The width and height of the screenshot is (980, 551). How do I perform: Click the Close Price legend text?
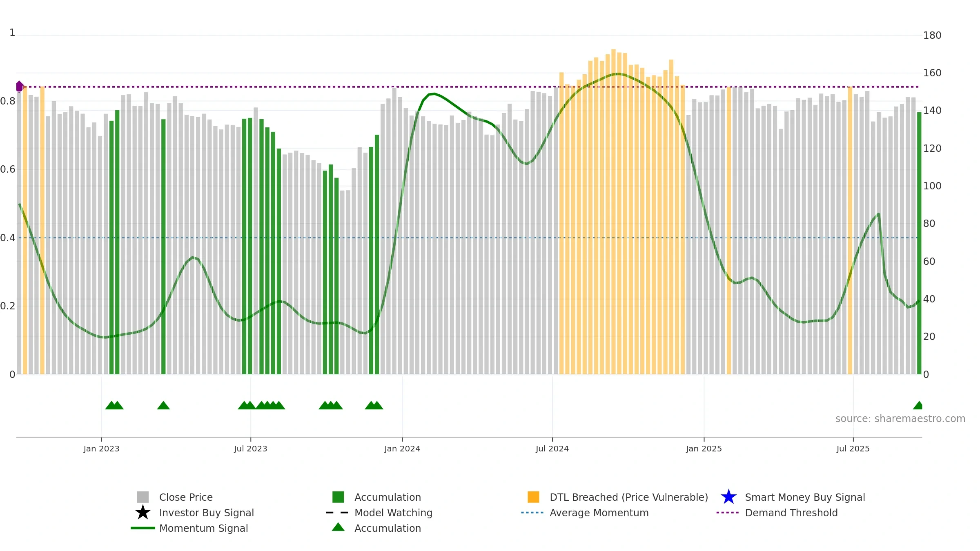pyautogui.click(x=186, y=497)
